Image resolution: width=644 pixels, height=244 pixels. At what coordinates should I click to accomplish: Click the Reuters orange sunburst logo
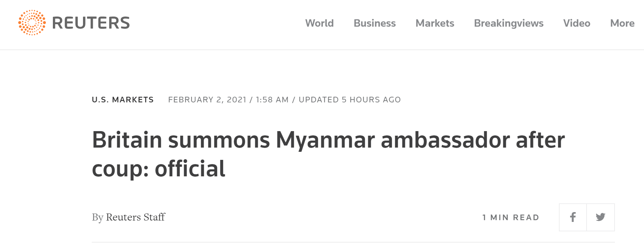pyautogui.click(x=32, y=23)
